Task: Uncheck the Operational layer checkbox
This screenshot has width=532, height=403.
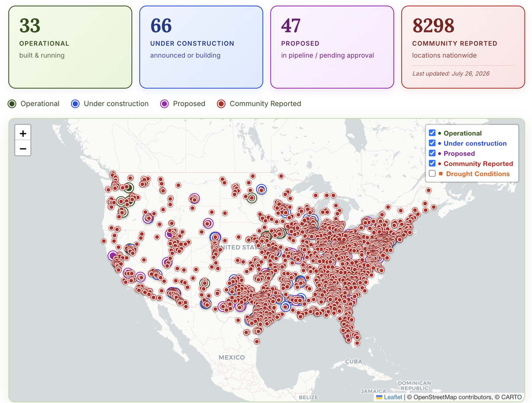Action: pyautogui.click(x=432, y=133)
